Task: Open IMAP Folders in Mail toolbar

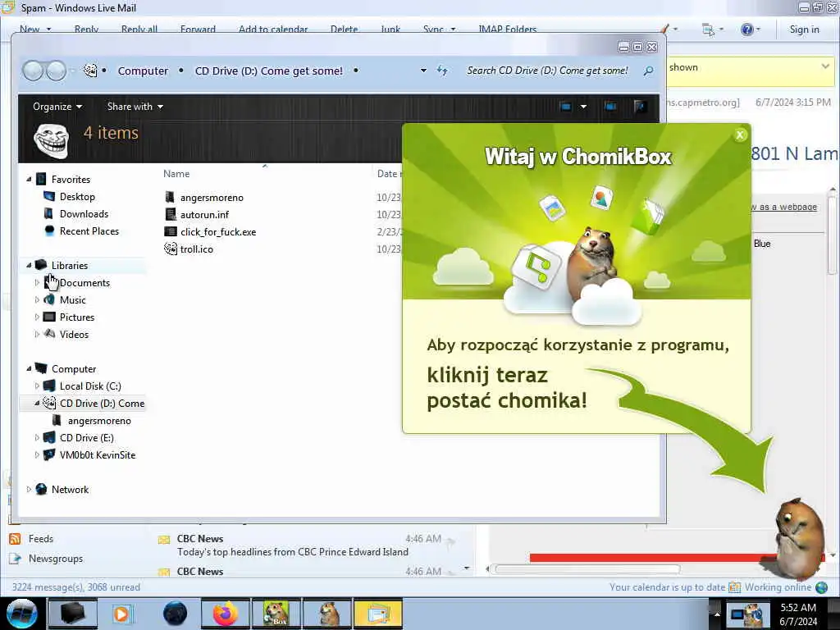Action: coord(507,30)
